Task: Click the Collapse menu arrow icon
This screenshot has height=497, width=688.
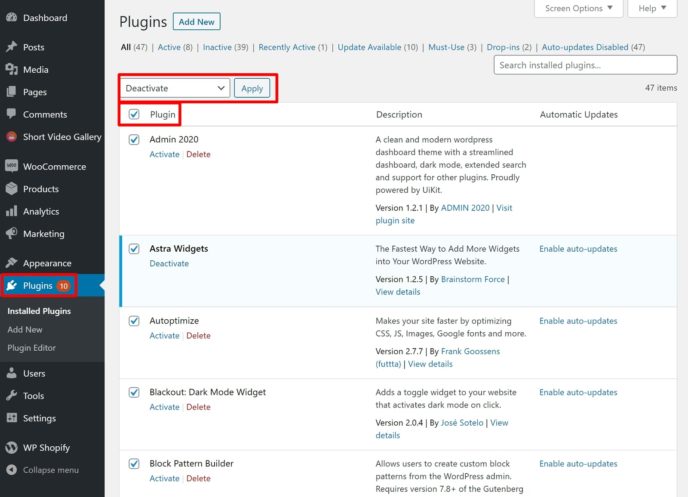Action: click(x=12, y=470)
